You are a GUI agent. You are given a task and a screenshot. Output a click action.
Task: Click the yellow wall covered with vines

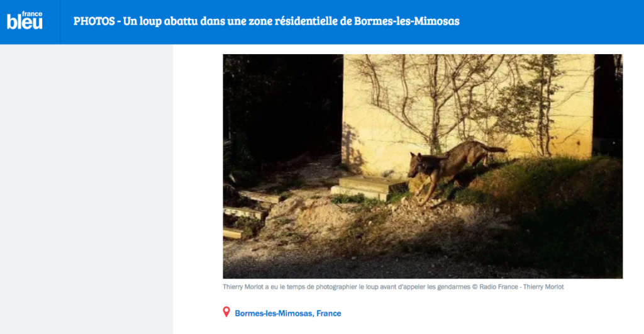tap(468, 107)
